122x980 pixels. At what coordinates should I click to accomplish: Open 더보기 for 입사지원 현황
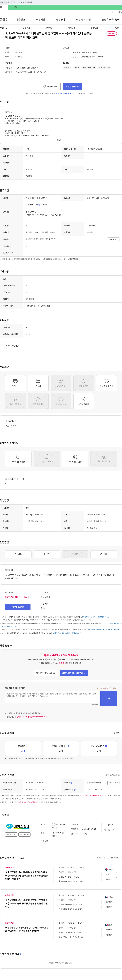[118, 733]
